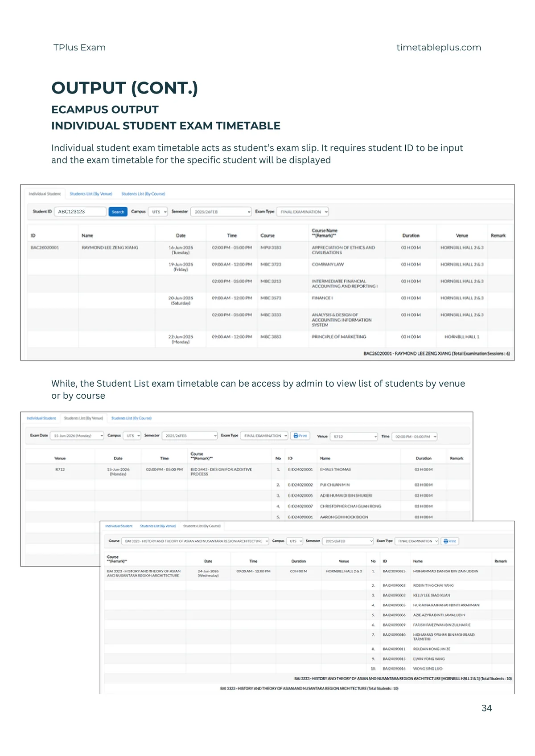Open Semester dropdown in Student ID search bar
The image size is (535, 756).
pos(221,212)
